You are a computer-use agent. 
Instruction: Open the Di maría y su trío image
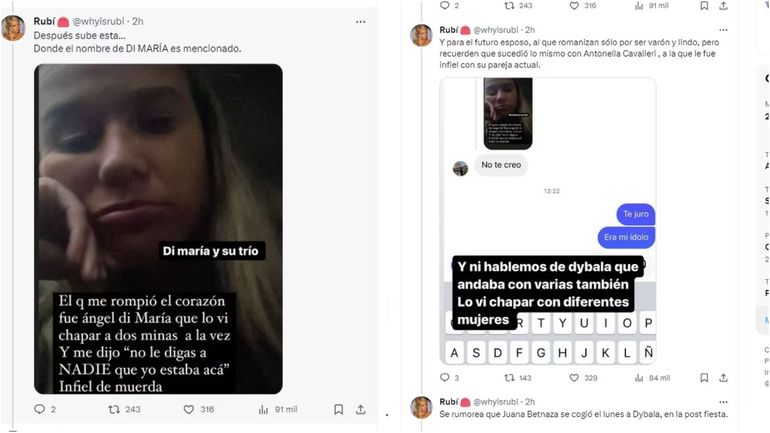158,229
